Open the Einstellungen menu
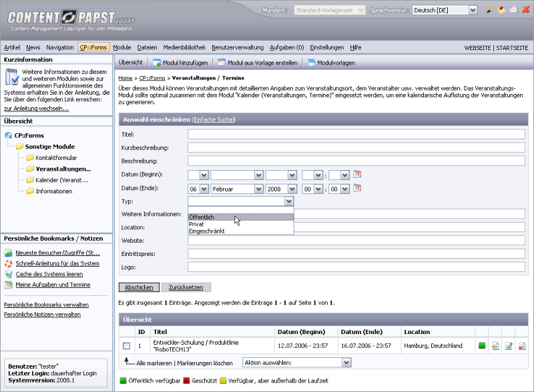Viewport: 534px width, 392px height. coord(327,47)
